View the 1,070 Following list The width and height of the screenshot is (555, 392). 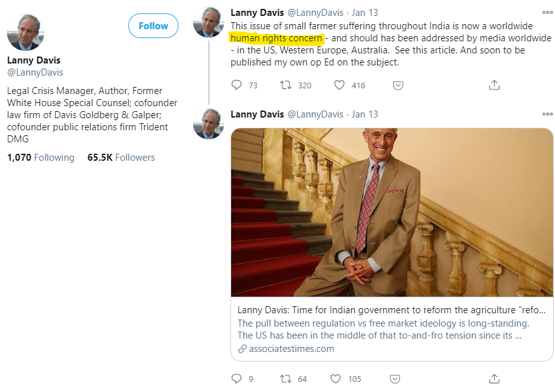pos(41,158)
